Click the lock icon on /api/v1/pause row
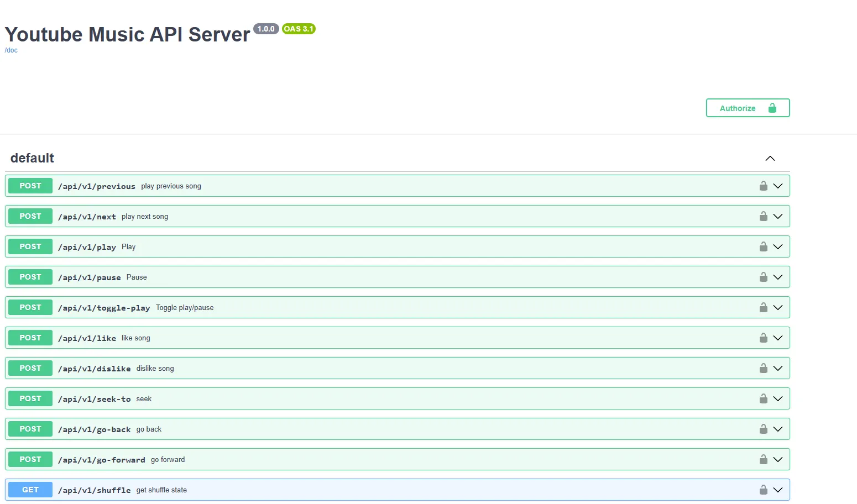Image resolution: width=857 pixels, height=504 pixels. [x=763, y=277]
